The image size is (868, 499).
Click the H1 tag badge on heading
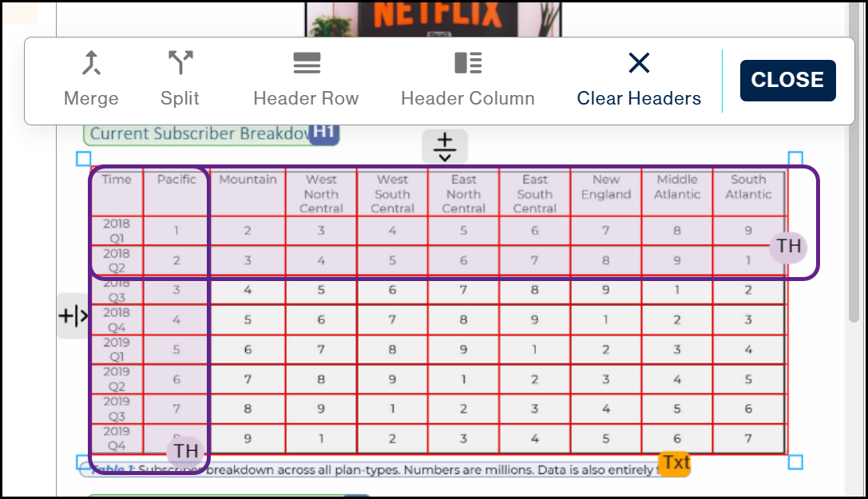point(324,133)
